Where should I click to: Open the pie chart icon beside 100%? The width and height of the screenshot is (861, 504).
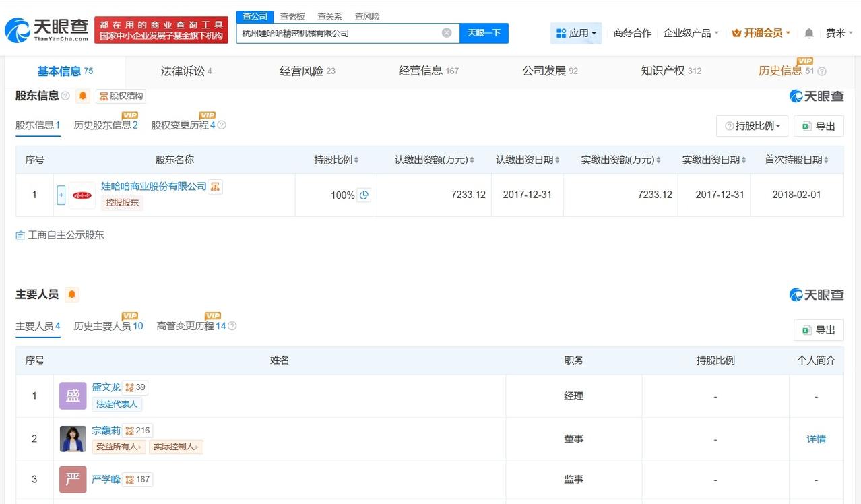(x=364, y=195)
